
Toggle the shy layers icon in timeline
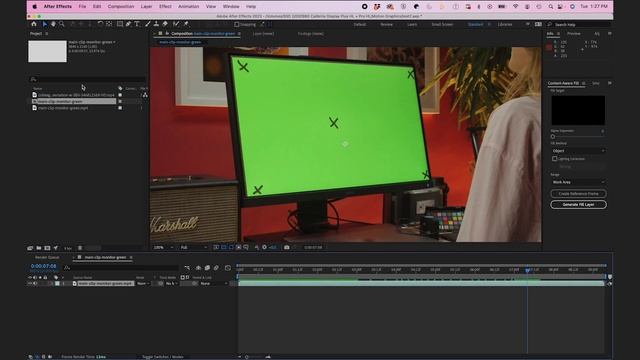point(198,268)
